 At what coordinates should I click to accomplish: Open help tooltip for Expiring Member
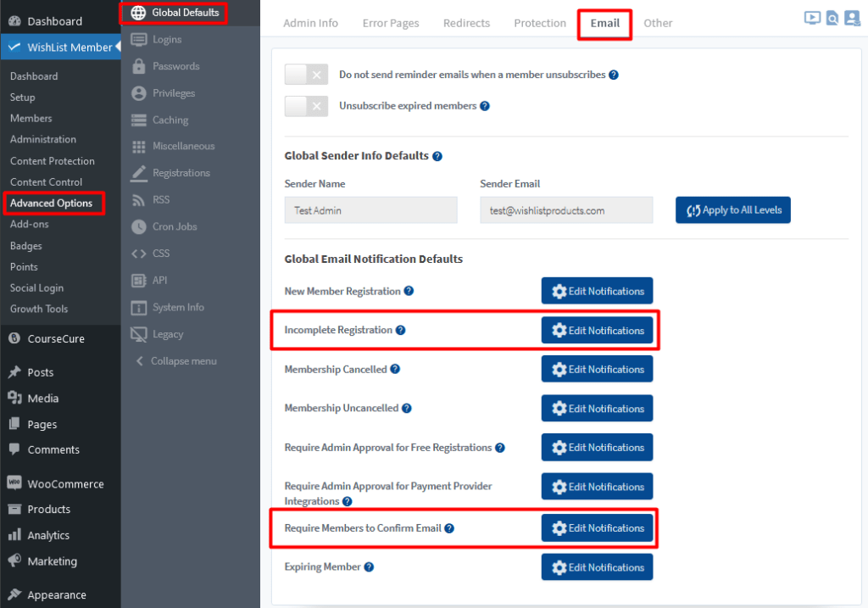coord(369,567)
